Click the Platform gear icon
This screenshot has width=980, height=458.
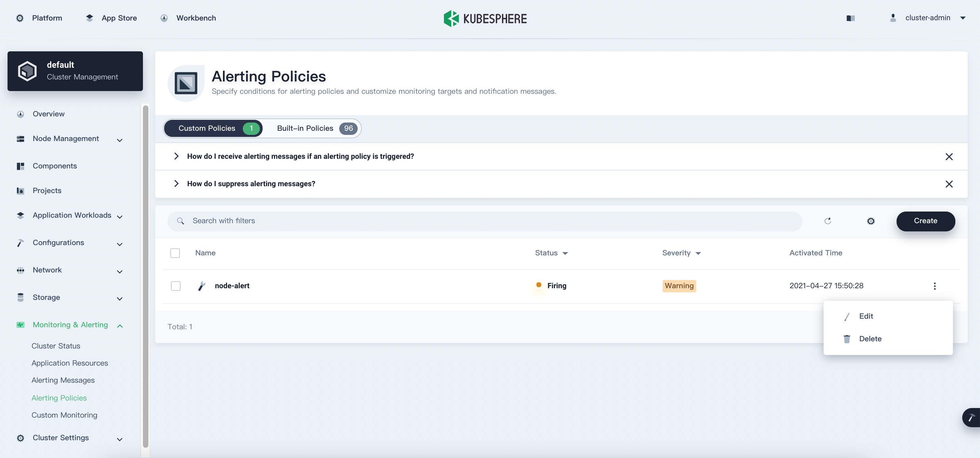coord(20,18)
